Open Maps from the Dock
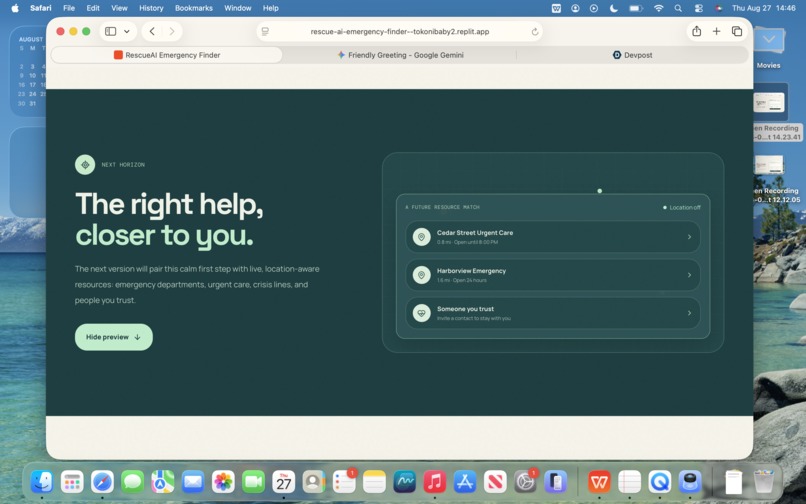The width and height of the screenshot is (806, 504). pyautogui.click(x=162, y=482)
